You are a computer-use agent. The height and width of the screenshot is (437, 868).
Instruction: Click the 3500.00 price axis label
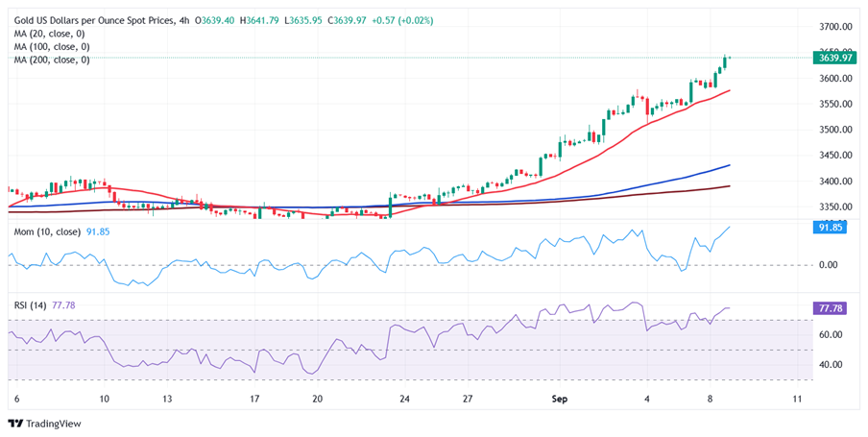(x=835, y=130)
